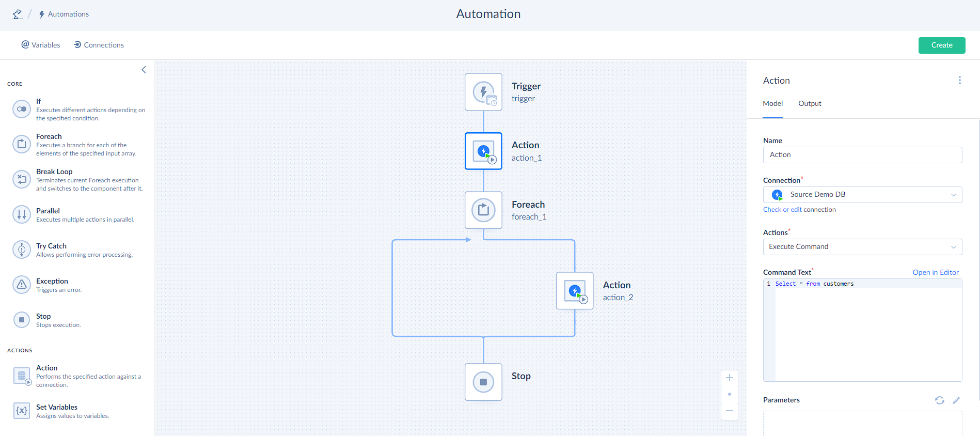980x436 pixels.
Task: Select the Foreach component icon in sidebar
Action: [22, 144]
